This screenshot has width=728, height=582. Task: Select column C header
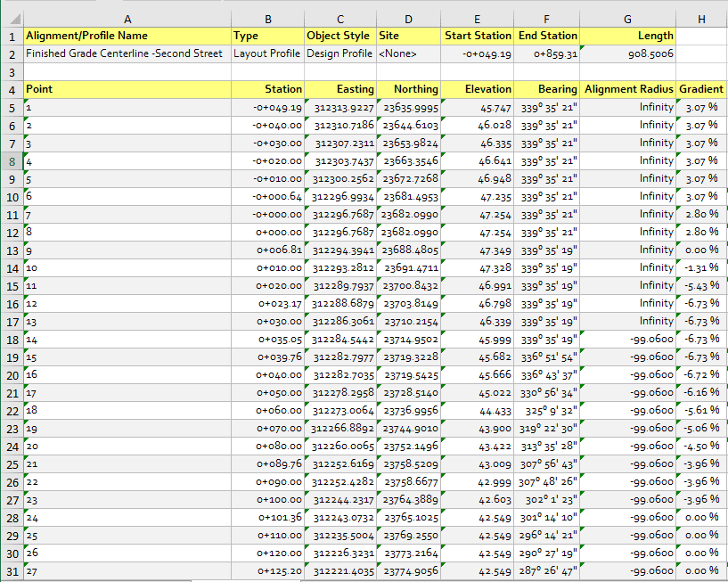click(x=340, y=19)
